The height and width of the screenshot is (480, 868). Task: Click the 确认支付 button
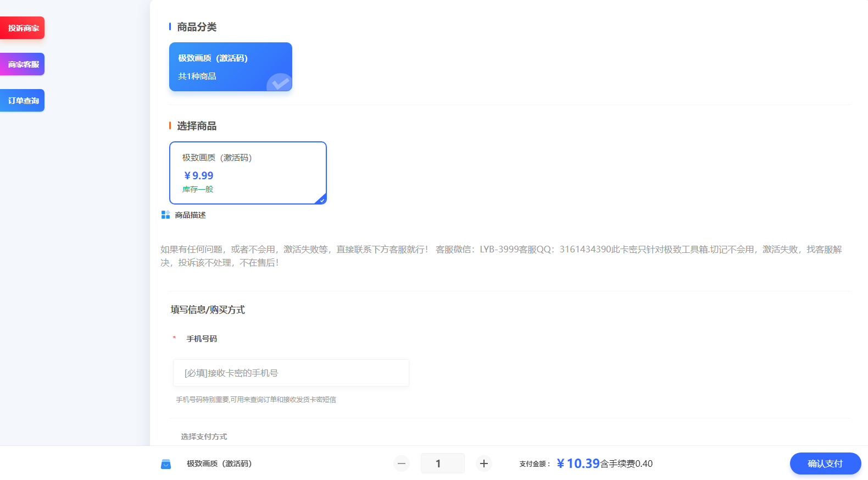(x=825, y=464)
